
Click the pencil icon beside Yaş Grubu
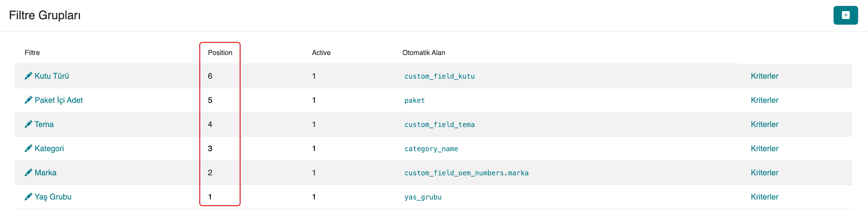pyautogui.click(x=28, y=197)
